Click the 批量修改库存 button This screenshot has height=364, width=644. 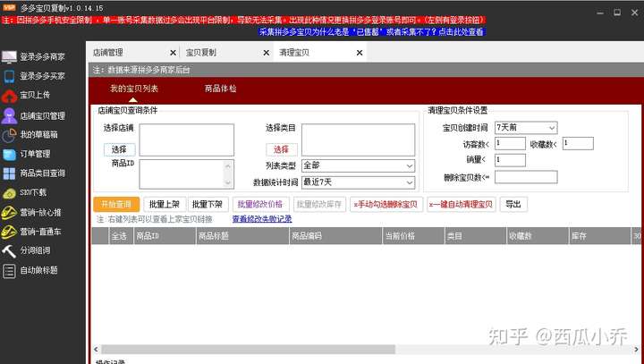click(x=319, y=204)
